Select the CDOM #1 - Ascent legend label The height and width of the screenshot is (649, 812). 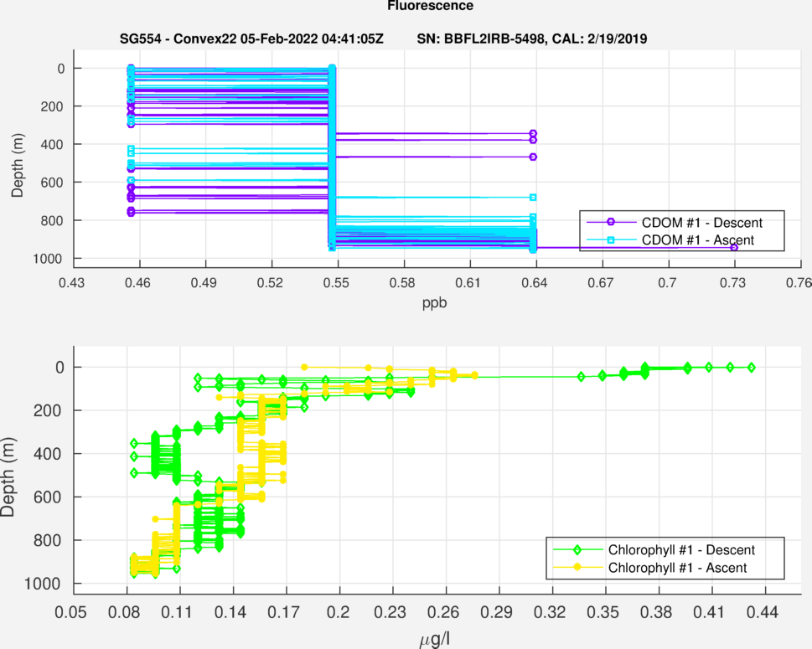[697, 240]
